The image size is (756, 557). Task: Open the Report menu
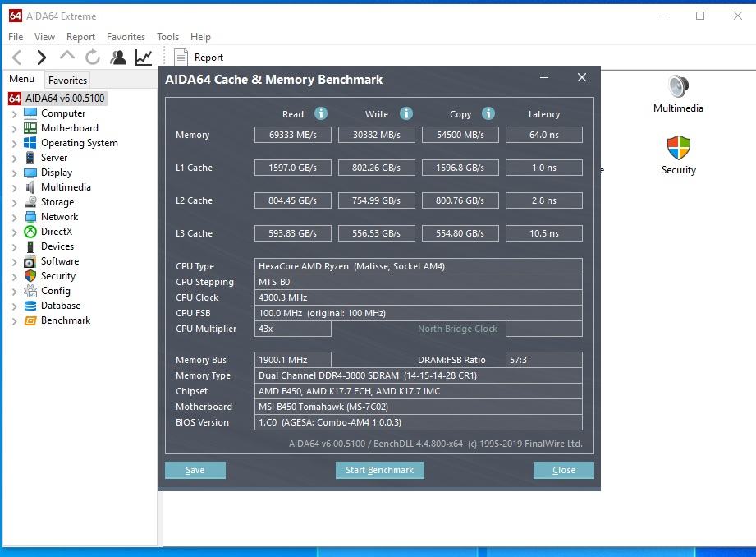[x=80, y=37]
